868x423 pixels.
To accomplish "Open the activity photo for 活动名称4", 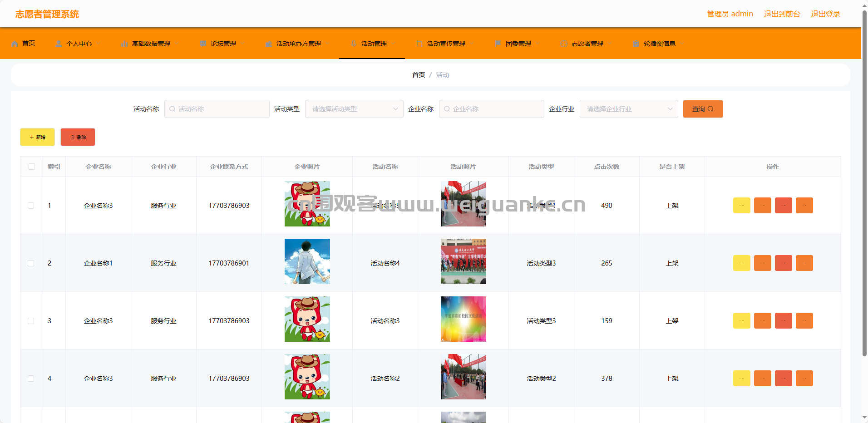I will [x=464, y=261].
